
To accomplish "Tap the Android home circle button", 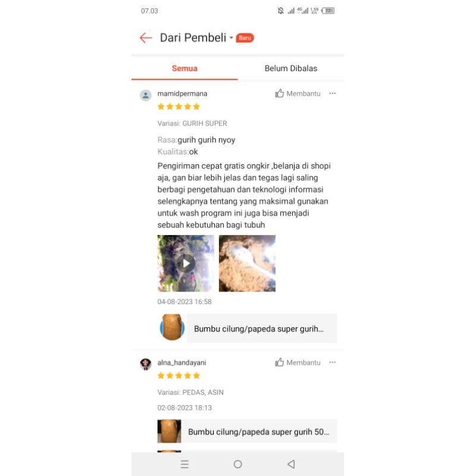I will pyautogui.click(x=237, y=464).
